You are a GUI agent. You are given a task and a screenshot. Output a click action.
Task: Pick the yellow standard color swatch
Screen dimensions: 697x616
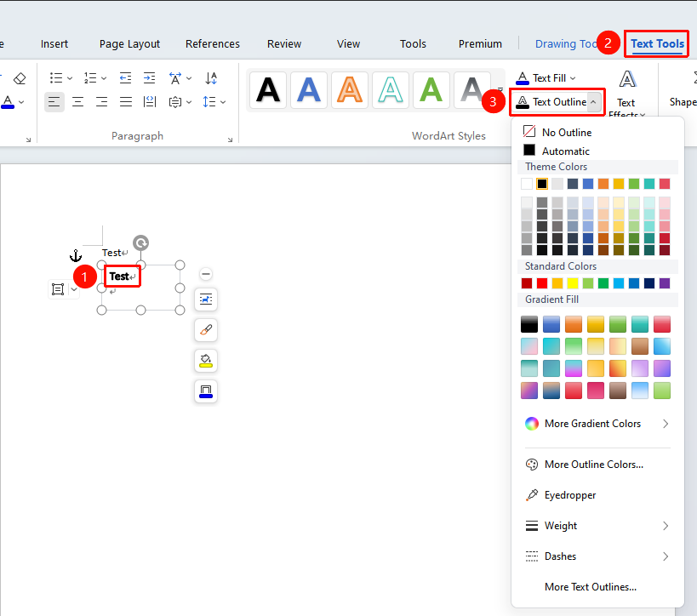573,283
